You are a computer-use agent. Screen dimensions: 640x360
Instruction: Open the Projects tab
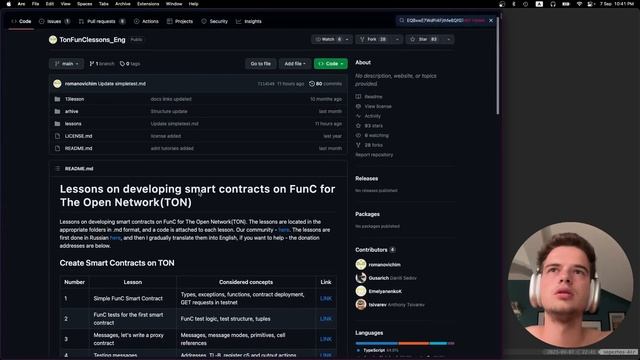click(180, 21)
